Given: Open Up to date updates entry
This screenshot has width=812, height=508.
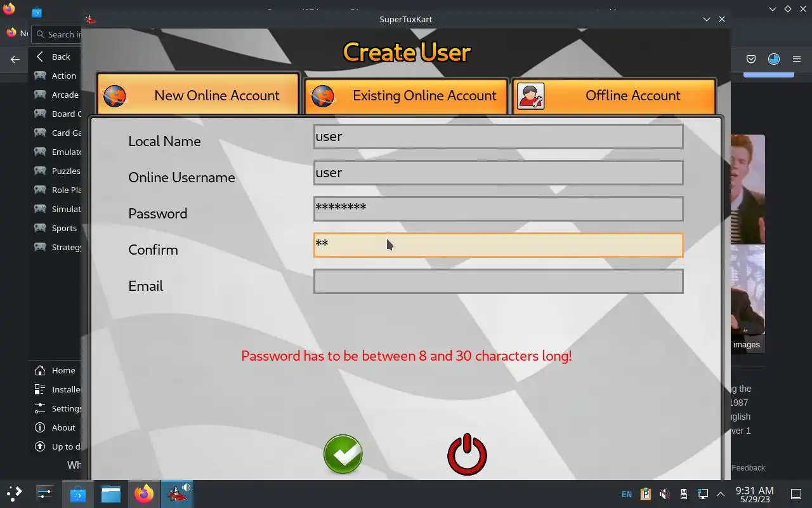Looking at the screenshot, I should (56, 446).
